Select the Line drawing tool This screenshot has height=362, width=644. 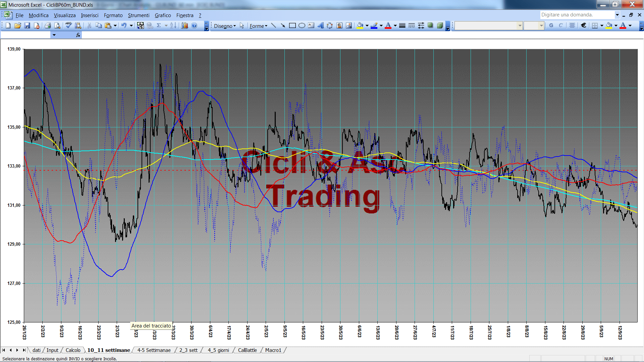click(273, 25)
